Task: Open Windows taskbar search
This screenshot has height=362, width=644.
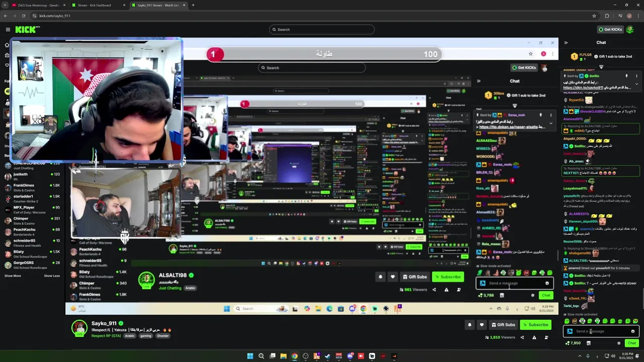Action: tap(261, 356)
